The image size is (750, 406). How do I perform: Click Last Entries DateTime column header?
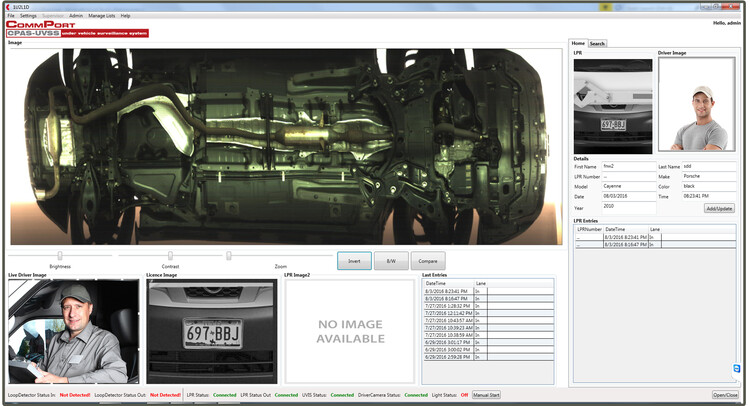(x=448, y=284)
